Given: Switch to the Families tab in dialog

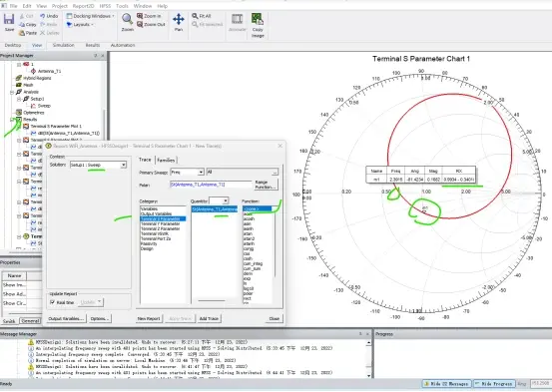Looking at the screenshot, I should [166, 161].
